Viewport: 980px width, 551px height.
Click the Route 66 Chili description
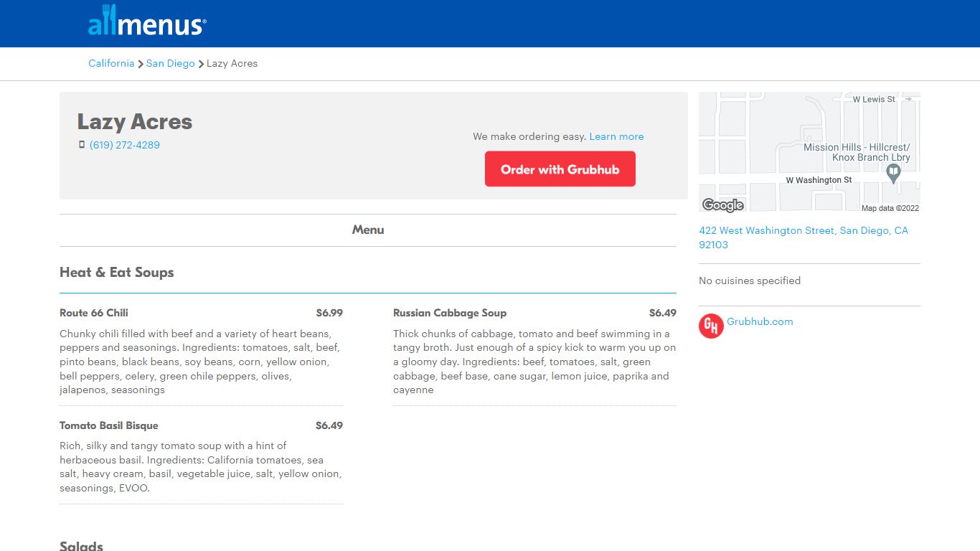[x=201, y=362]
